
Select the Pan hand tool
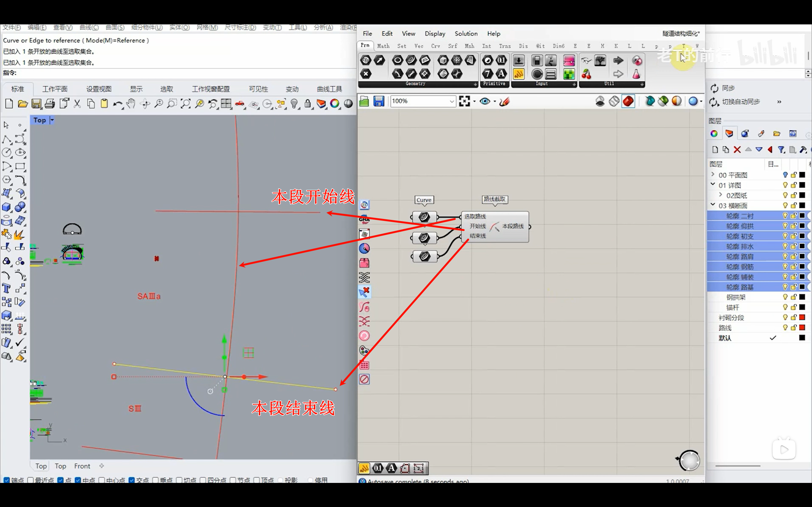pyautogui.click(x=131, y=104)
